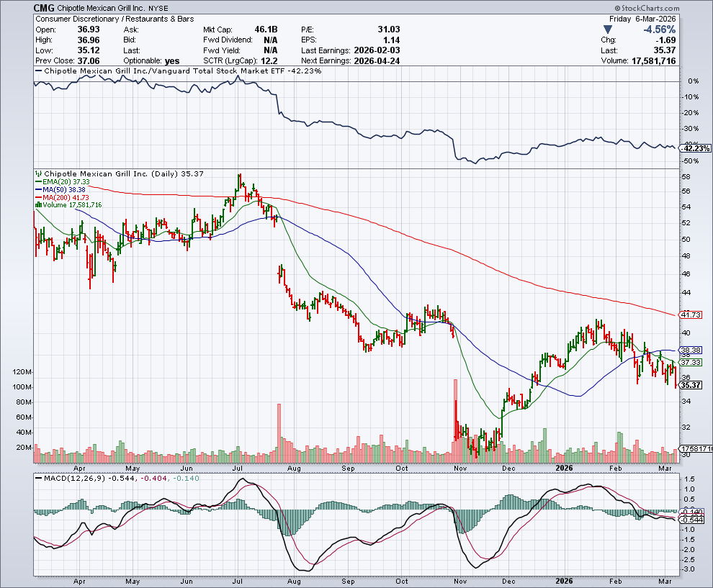Click the CMG ticker symbol
The height and width of the screenshot is (588, 713).
point(44,8)
